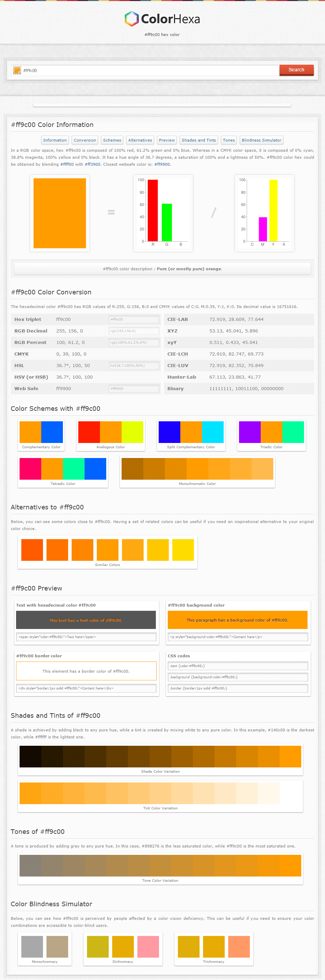The height and width of the screenshot is (980, 325).
Task: Select grayest swatch in Tone Color Variation
Action: click(x=30, y=865)
